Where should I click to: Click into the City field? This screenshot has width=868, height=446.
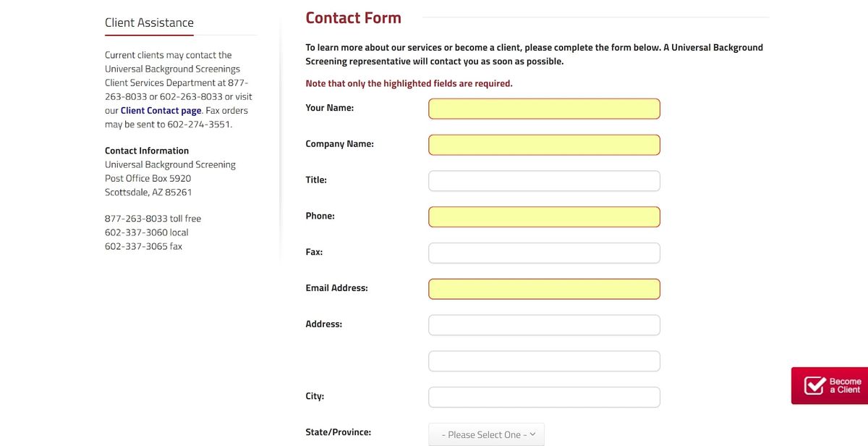[x=544, y=397]
